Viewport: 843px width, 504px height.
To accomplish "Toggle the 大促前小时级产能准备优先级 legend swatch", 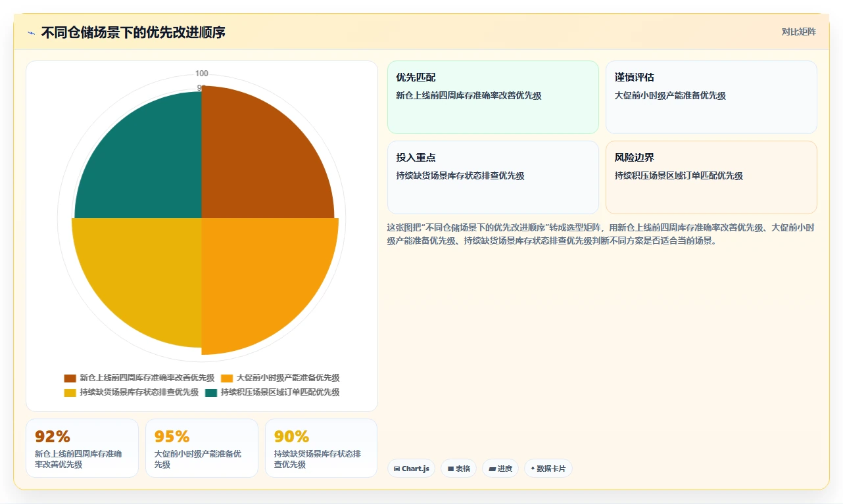I will click(x=227, y=378).
